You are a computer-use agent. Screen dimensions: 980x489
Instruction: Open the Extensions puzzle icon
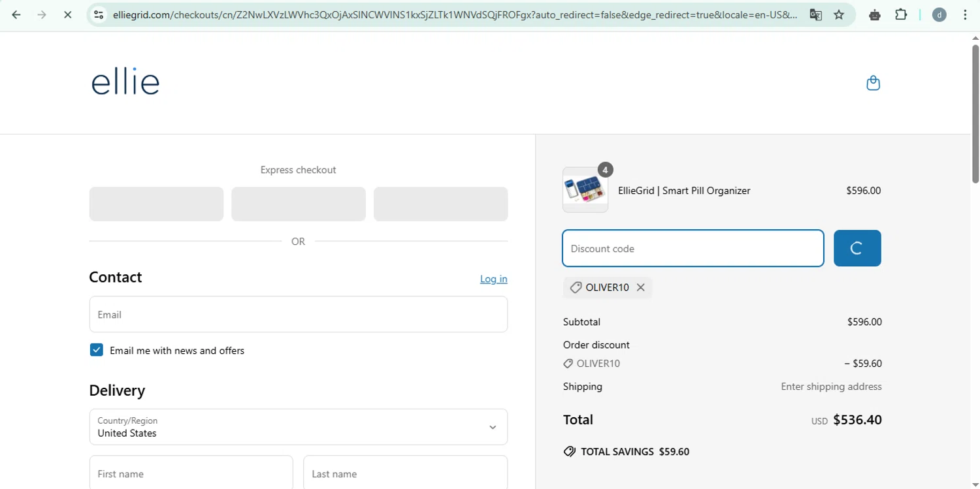[901, 14]
